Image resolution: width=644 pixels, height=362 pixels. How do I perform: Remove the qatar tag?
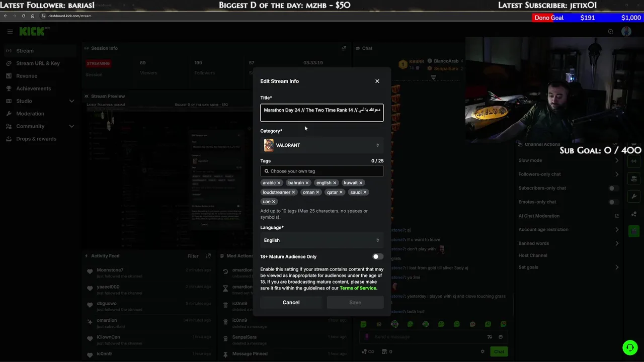point(341,193)
